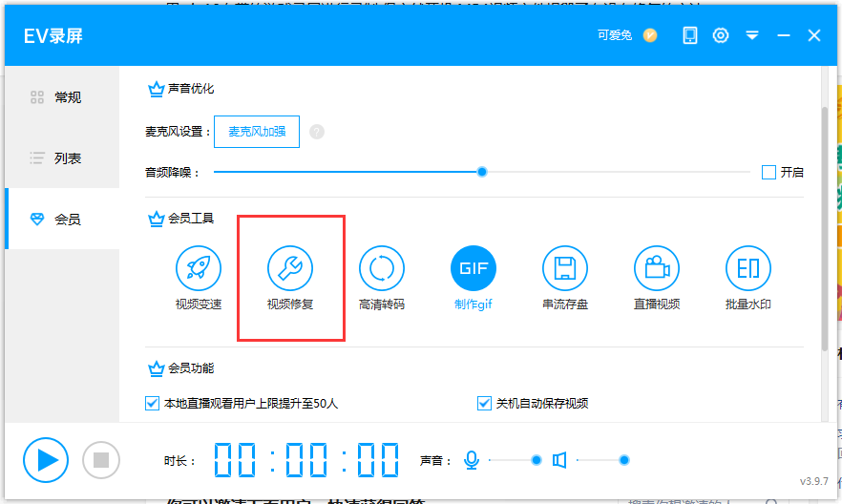Close the EV录屏 window
842x504 pixels.
click(814, 35)
